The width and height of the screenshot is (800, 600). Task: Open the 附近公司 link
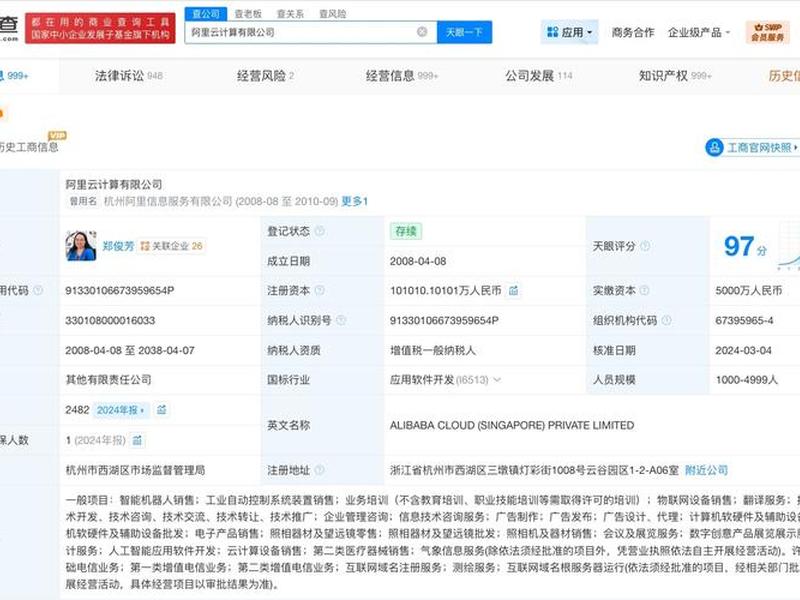point(706,470)
